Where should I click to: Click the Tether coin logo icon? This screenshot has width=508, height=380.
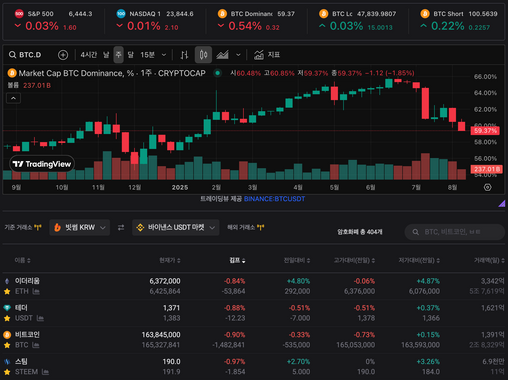coord(7,308)
